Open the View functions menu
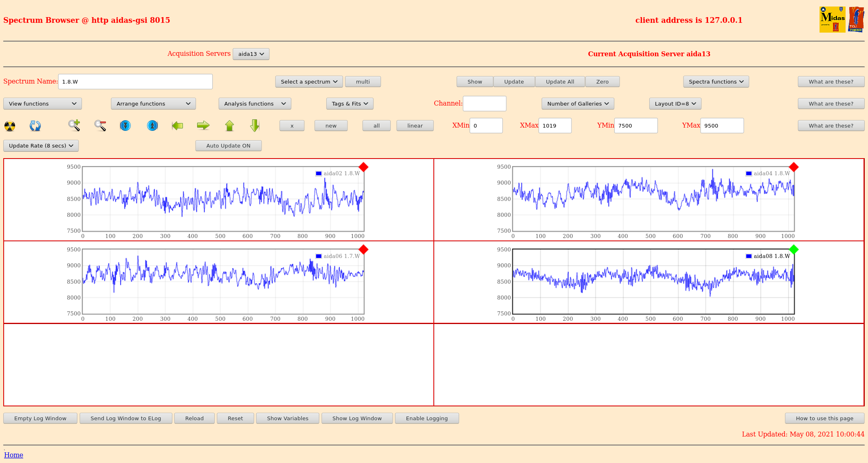868x463 pixels. point(42,104)
